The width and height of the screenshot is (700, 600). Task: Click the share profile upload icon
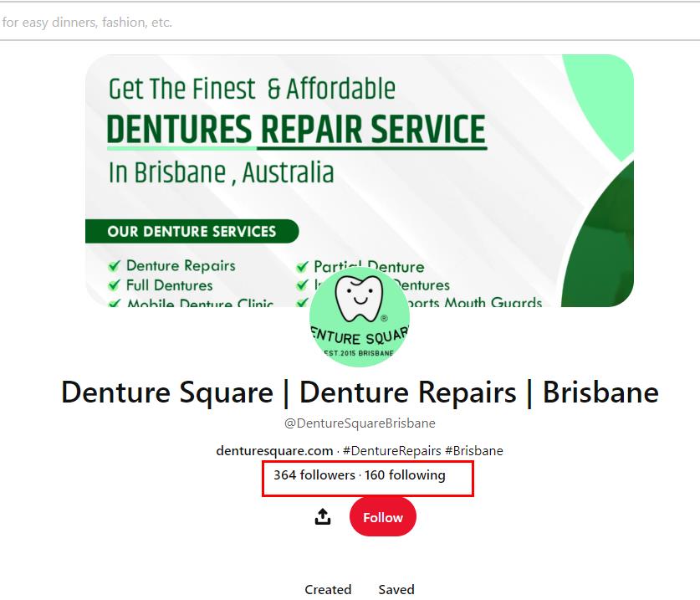[x=323, y=516]
